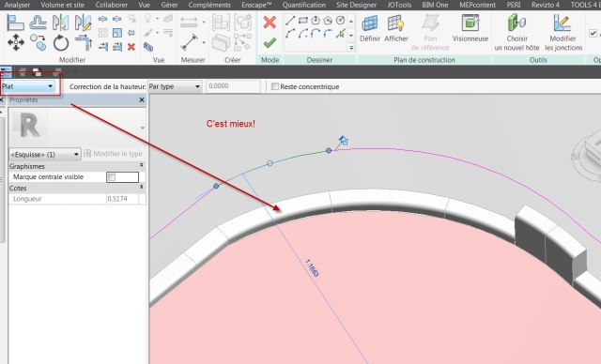
Task: Click the Afficher work plane button
Action: (x=396, y=29)
